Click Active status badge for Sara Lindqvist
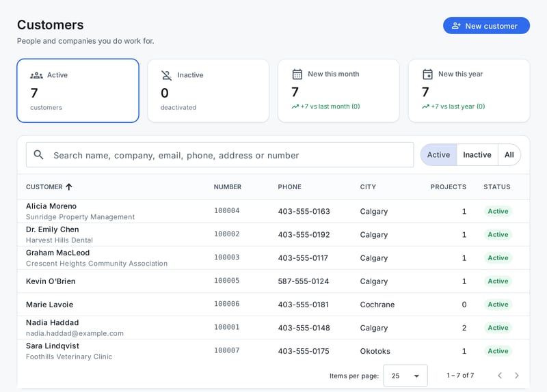Image resolution: width=547 pixels, height=392 pixels. (498, 351)
